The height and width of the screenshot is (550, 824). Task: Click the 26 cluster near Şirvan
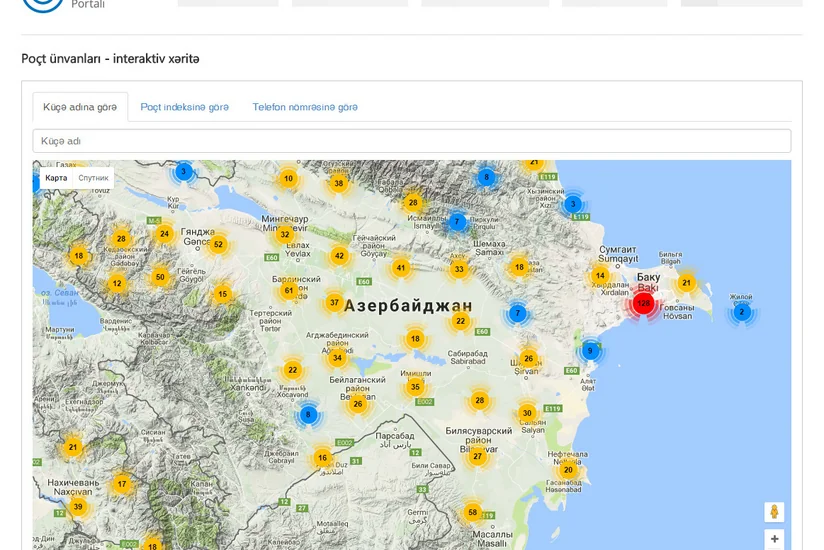coord(528,359)
